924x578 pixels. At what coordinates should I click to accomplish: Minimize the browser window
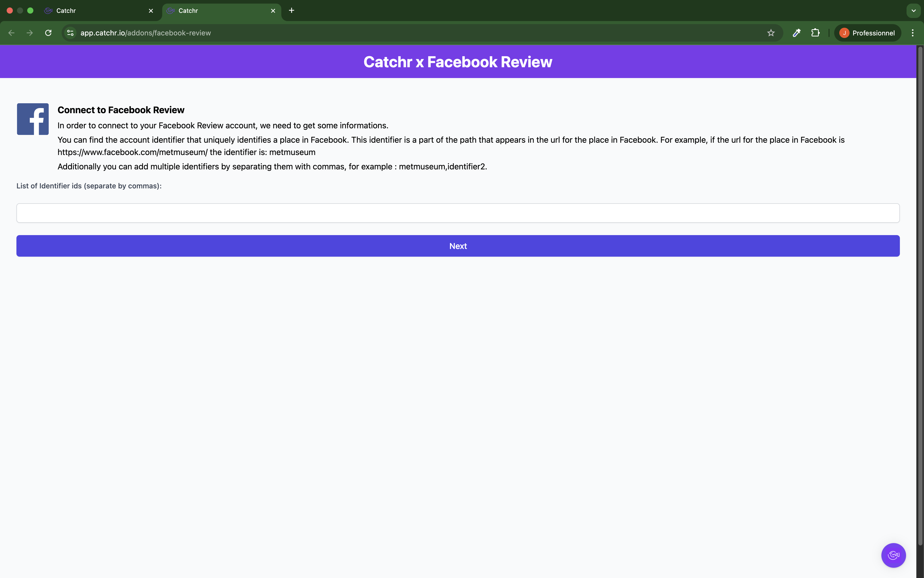pos(20,11)
